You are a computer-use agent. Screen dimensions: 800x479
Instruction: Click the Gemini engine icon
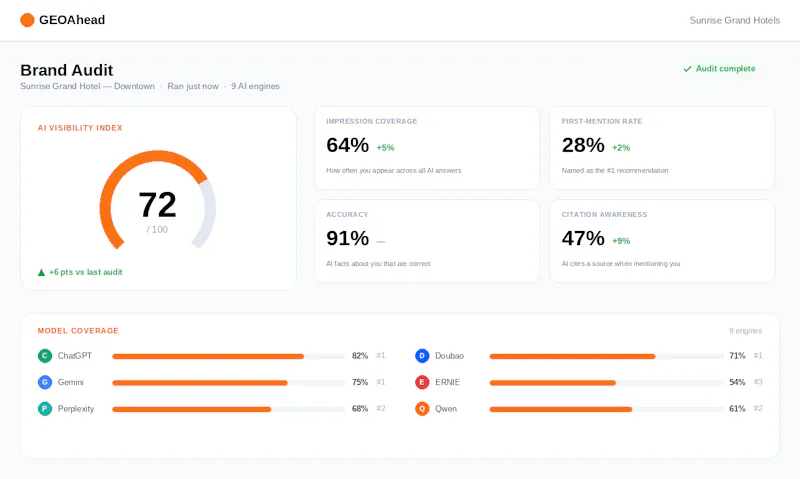coord(45,382)
